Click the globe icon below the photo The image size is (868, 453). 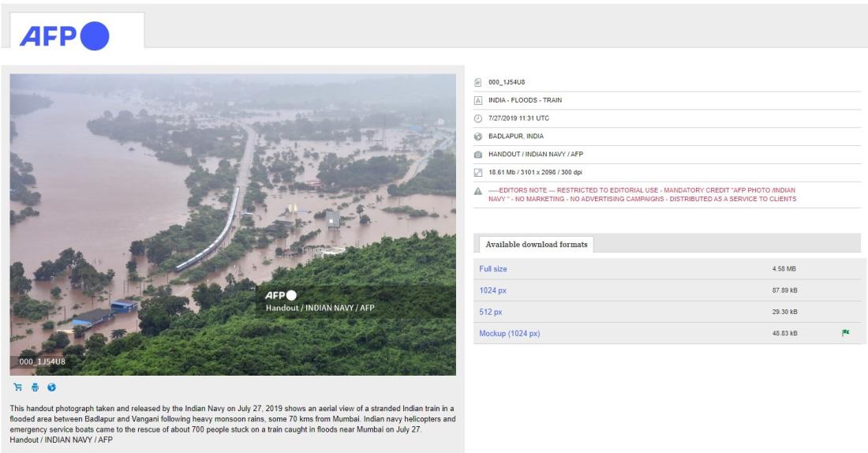pyautogui.click(x=51, y=387)
